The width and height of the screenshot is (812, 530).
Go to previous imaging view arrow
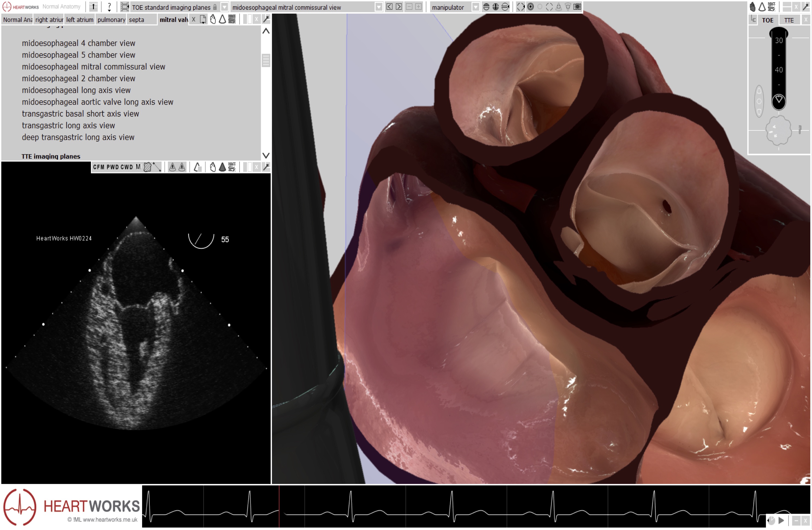coord(389,7)
